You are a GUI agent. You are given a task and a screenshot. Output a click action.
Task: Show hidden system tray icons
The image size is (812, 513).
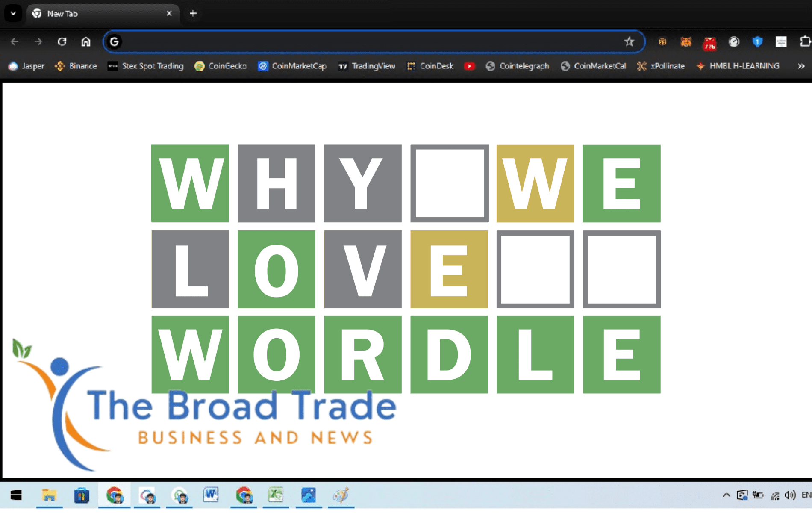pos(726,495)
